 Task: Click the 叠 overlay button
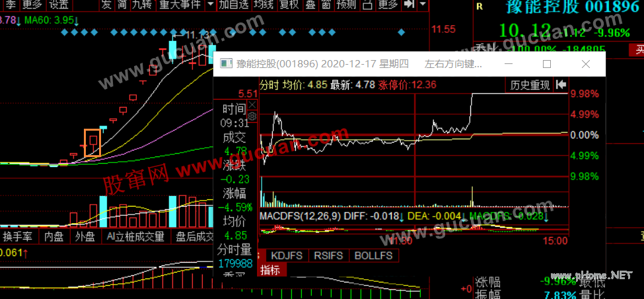[311, 5]
